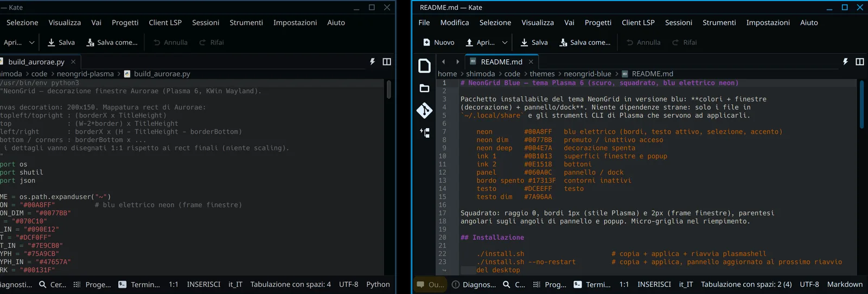868x294 pixels.
Task: Open Apri dropdown arrow in README window
Action: coord(505,42)
